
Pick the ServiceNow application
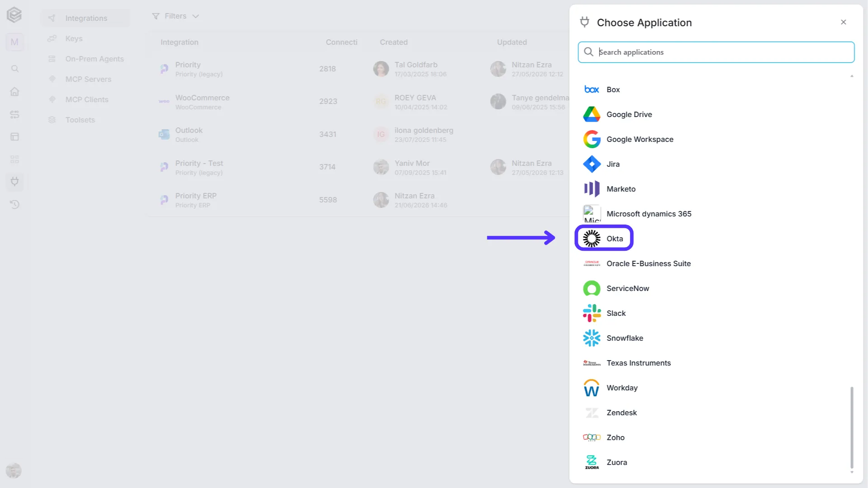click(716, 288)
